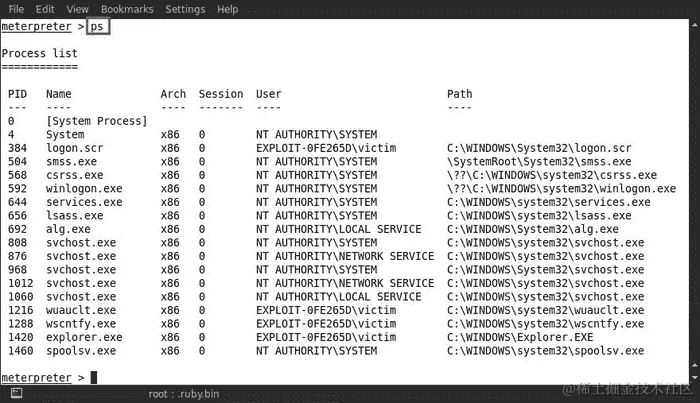The width and height of the screenshot is (700, 403).
Task: Open the View menu
Action: (78, 9)
